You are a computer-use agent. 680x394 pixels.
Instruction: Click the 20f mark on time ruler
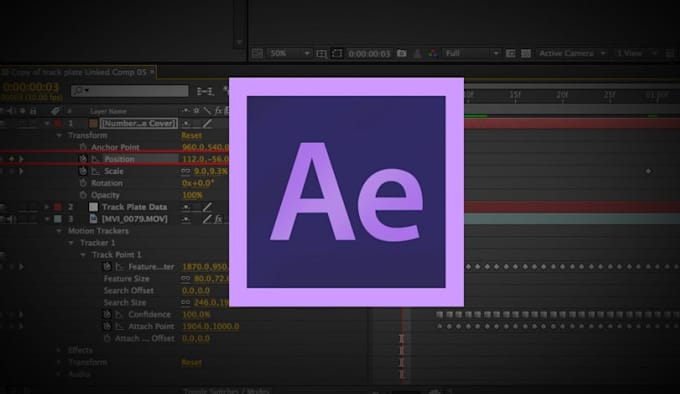(x=562, y=94)
